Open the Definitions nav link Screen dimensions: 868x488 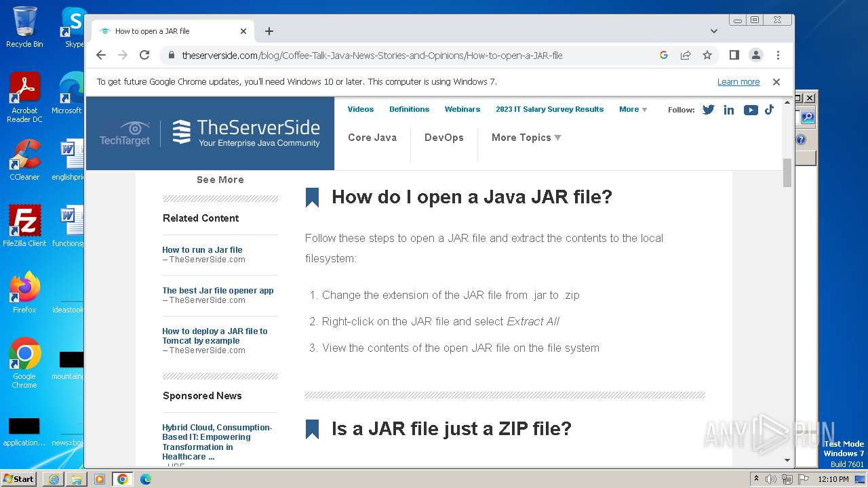(x=409, y=109)
